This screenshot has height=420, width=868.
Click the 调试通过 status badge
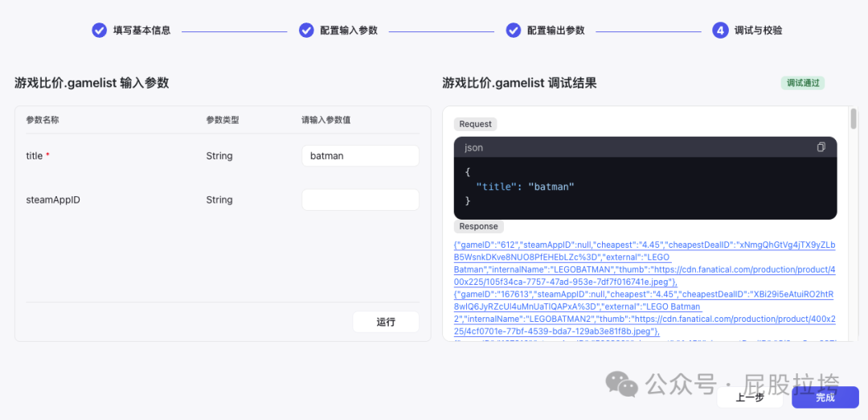pyautogui.click(x=803, y=83)
